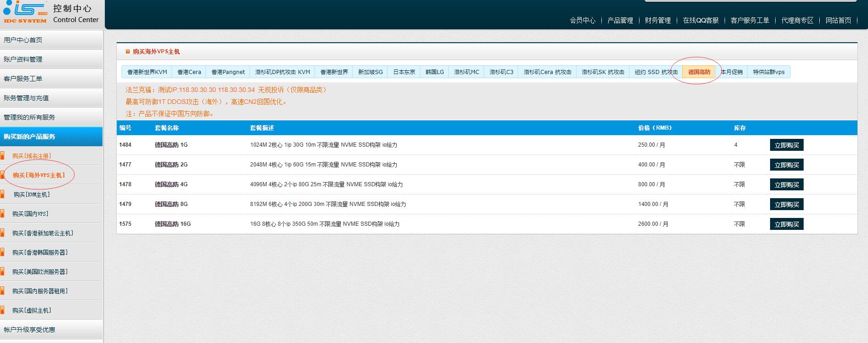Switch to 本月促销 tab

point(731,72)
